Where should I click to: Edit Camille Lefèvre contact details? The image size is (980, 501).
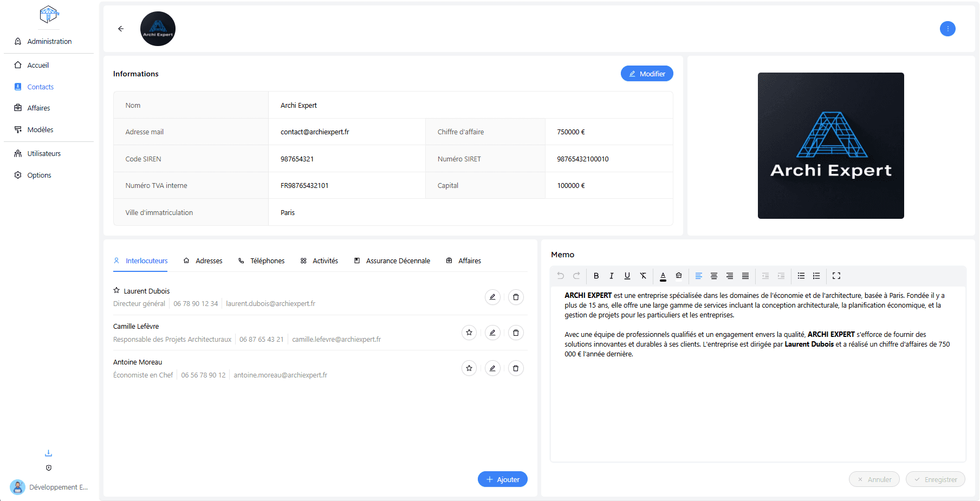coord(492,333)
